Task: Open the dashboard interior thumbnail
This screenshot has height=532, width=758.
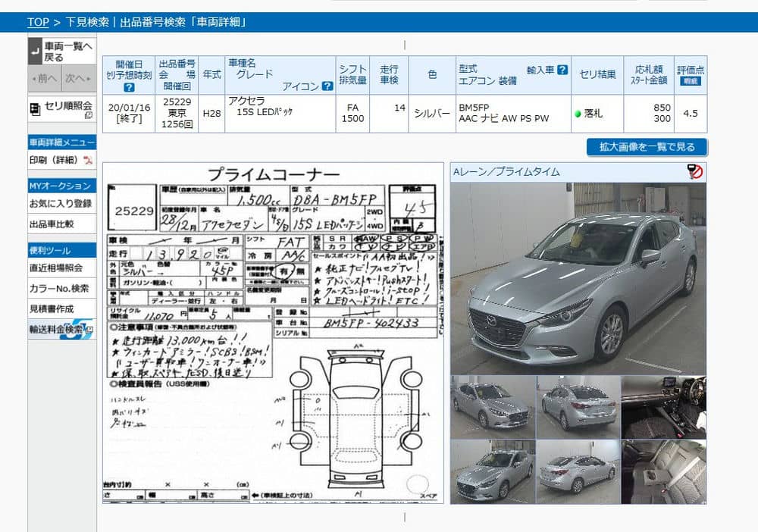Action: click(663, 407)
